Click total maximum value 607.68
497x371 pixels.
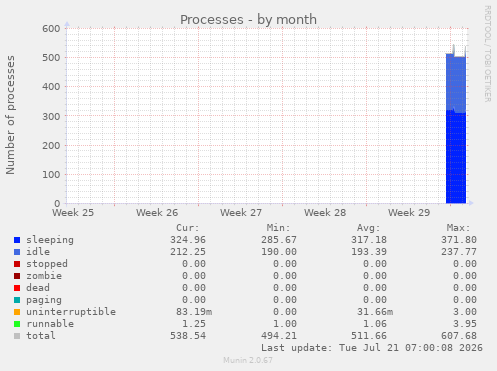[459, 336]
